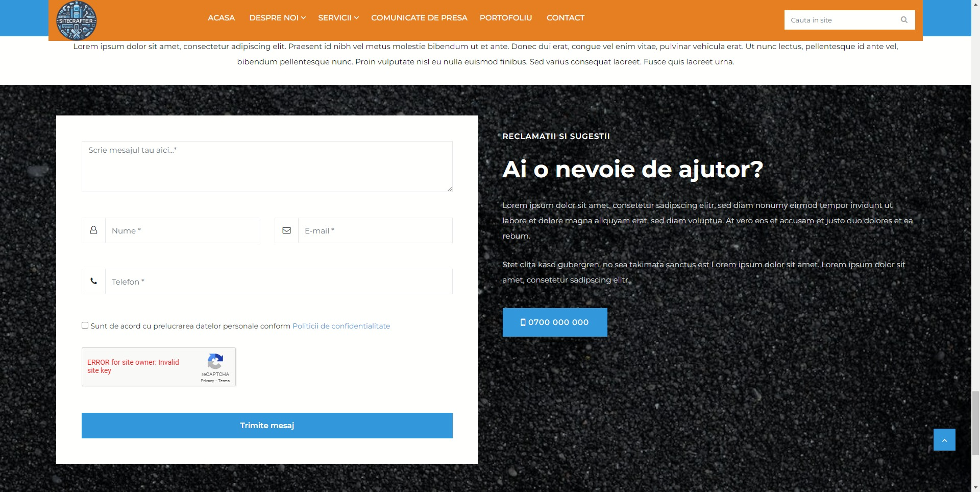The height and width of the screenshot is (492, 980).
Task: Click the page vertical scrollbar thumb
Action: pos(975,422)
